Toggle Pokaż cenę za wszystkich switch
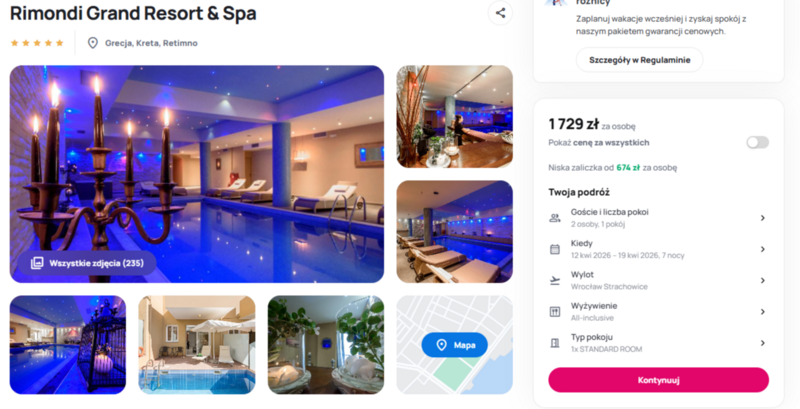Viewport: 800px width, 409px height. (x=757, y=142)
